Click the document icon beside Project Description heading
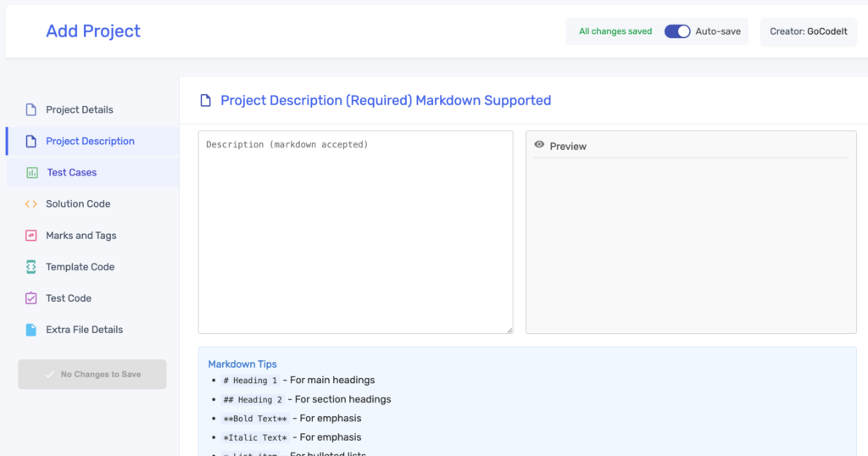Screen dimensions: 868x456 click(x=205, y=101)
